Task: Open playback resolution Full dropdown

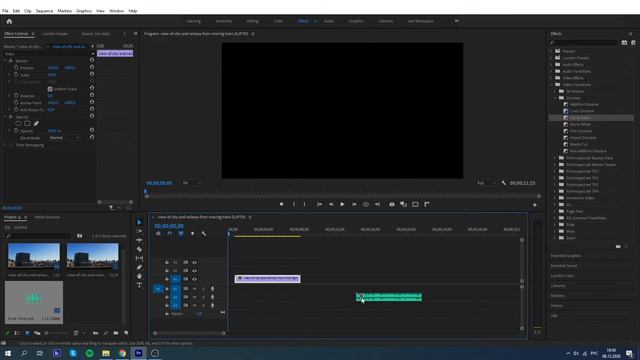Action: coord(486,183)
